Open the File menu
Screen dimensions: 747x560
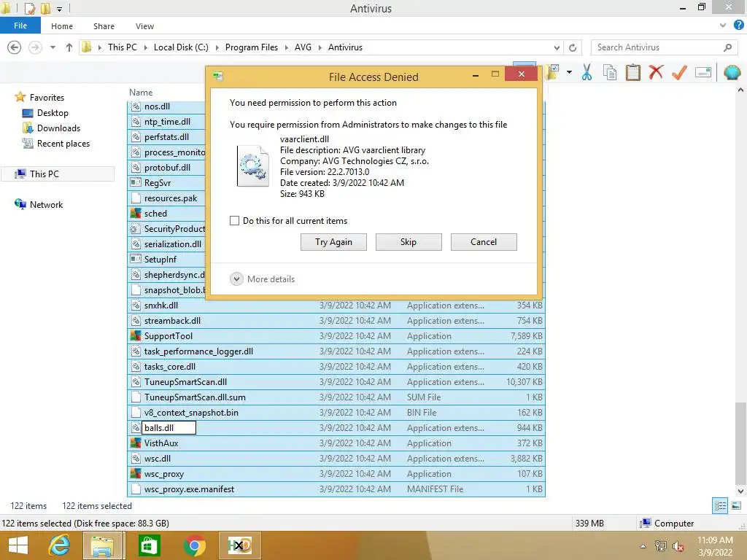click(20, 26)
